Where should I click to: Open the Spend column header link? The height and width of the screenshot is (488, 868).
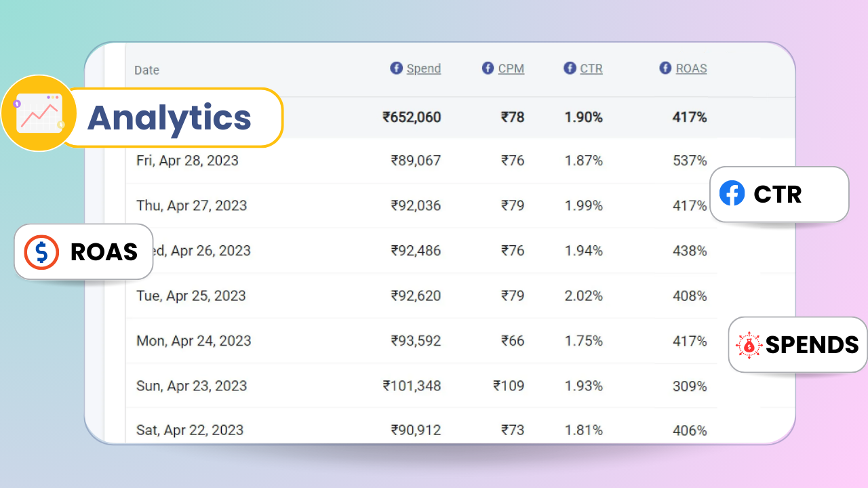tap(424, 68)
